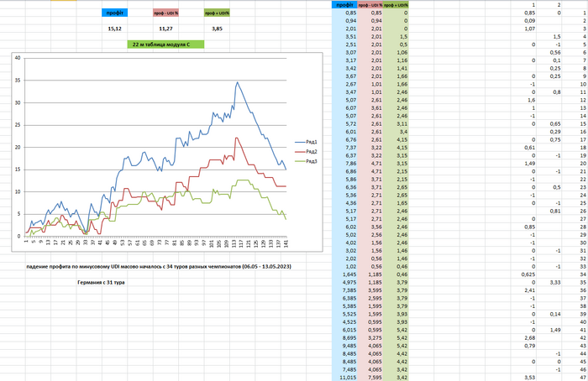The width and height of the screenshot is (588, 381).
Task: Click the blue column cell 3,67
Action: (x=344, y=76)
